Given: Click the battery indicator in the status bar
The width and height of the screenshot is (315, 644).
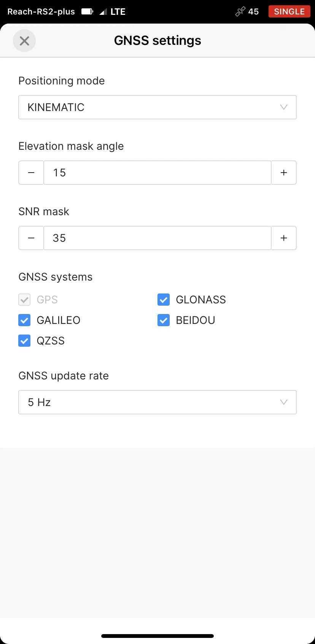Looking at the screenshot, I should click(x=87, y=11).
